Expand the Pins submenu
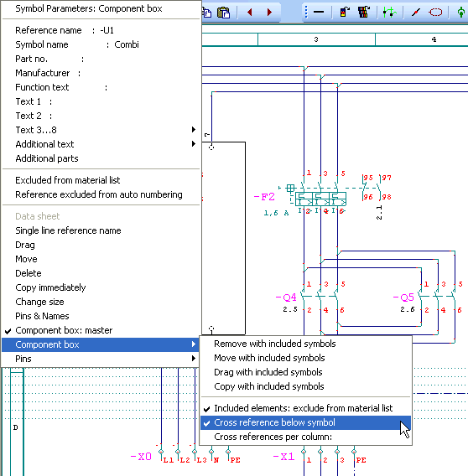Image resolution: width=468 pixels, height=476 pixels. coord(101,359)
